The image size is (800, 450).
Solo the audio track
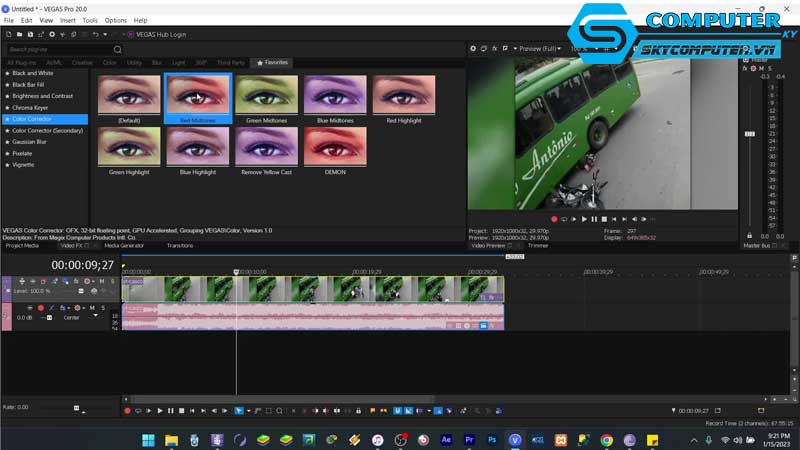pyautogui.click(x=102, y=308)
